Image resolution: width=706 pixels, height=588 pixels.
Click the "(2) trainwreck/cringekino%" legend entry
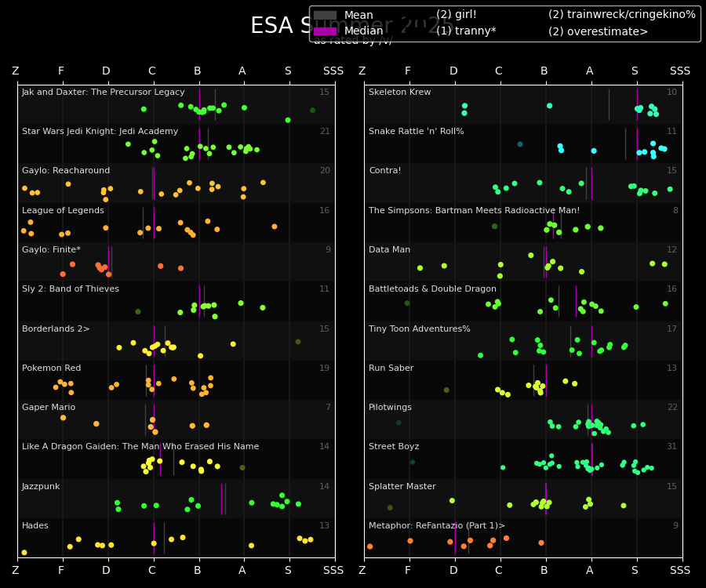[622, 14]
